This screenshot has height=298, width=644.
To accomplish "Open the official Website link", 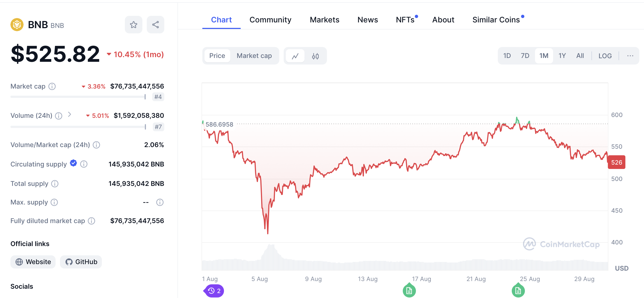I will (33, 262).
